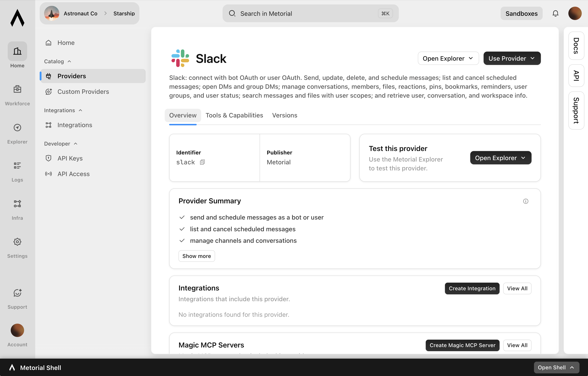The height and width of the screenshot is (376, 588).
Task: Switch to the Overview tab
Action: (x=183, y=115)
